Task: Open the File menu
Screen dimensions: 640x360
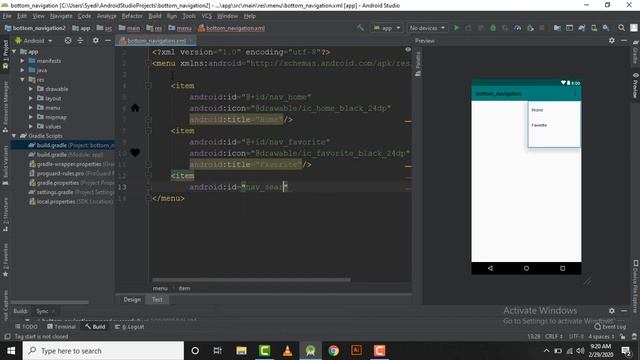Action: pos(7,16)
